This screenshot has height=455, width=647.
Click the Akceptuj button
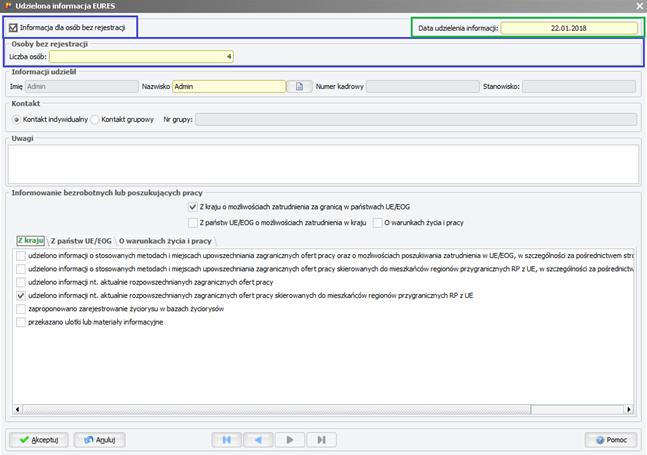[x=39, y=440]
